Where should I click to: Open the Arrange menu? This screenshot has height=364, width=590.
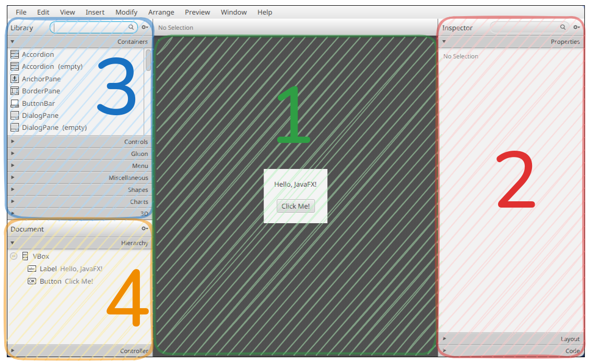[161, 12]
